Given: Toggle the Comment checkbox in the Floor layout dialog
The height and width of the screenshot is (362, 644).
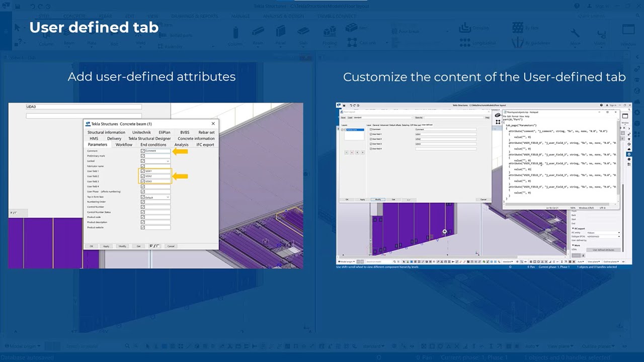Looking at the screenshot, I should pyautogui.click(x=371, y=129).
